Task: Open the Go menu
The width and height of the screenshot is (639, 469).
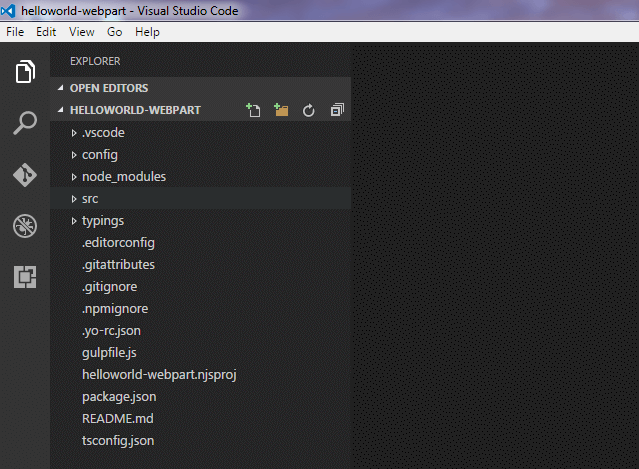Action: 115,32
